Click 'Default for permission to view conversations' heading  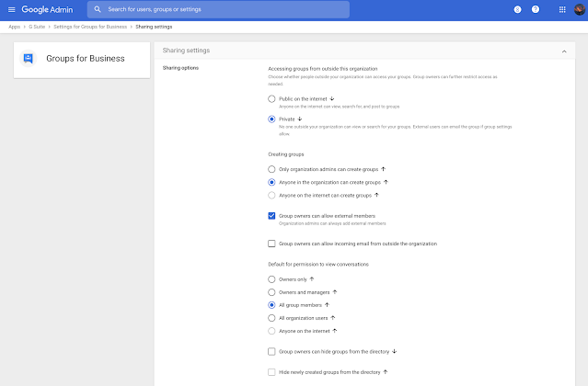[318, 265]
